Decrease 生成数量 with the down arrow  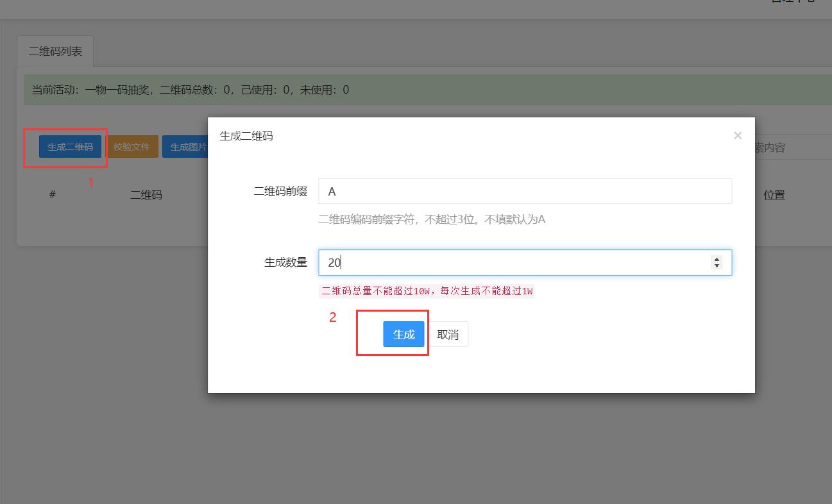pyautogui.click(x=717, y=266)
